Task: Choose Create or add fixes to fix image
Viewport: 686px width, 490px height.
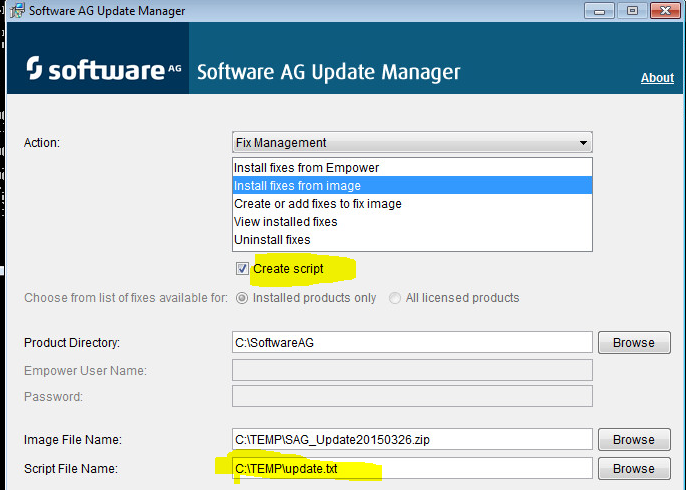Action: click(x=412, y=203)
